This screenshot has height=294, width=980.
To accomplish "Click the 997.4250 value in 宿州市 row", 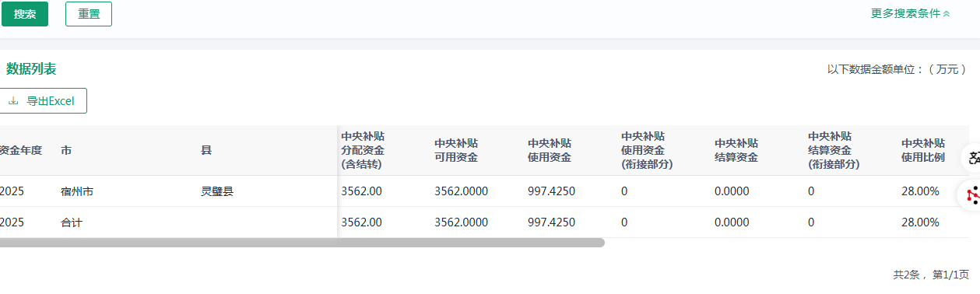I will point(551,191).
